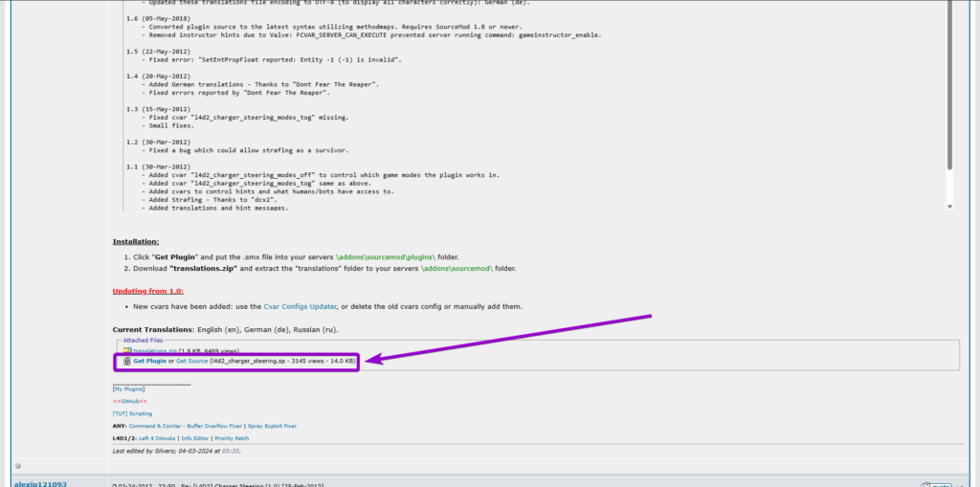Open the My Plugins signature link
Viewport: 980px width, 487px height.
[x=129, y=388]
